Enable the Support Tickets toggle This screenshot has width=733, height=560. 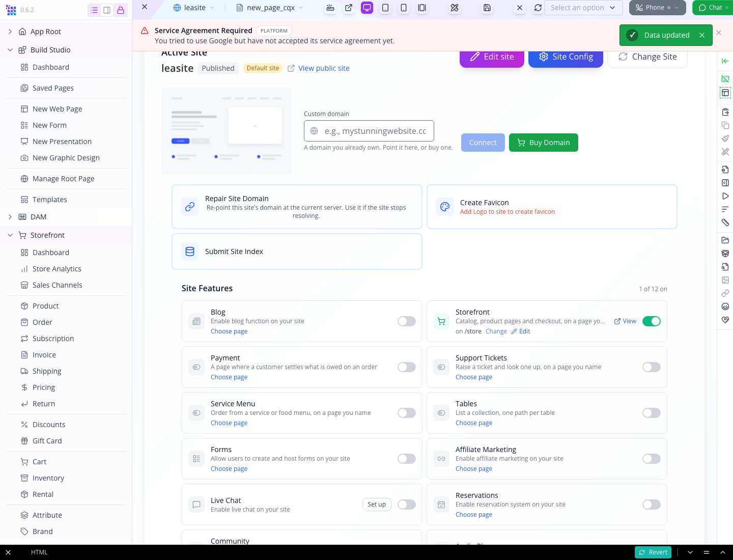(652, 367)
